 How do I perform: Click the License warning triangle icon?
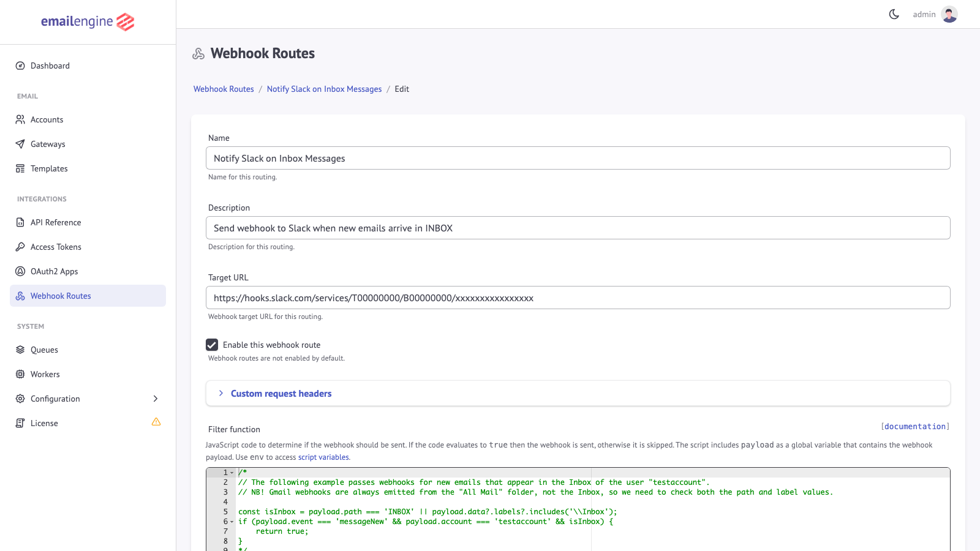[156, 422]
